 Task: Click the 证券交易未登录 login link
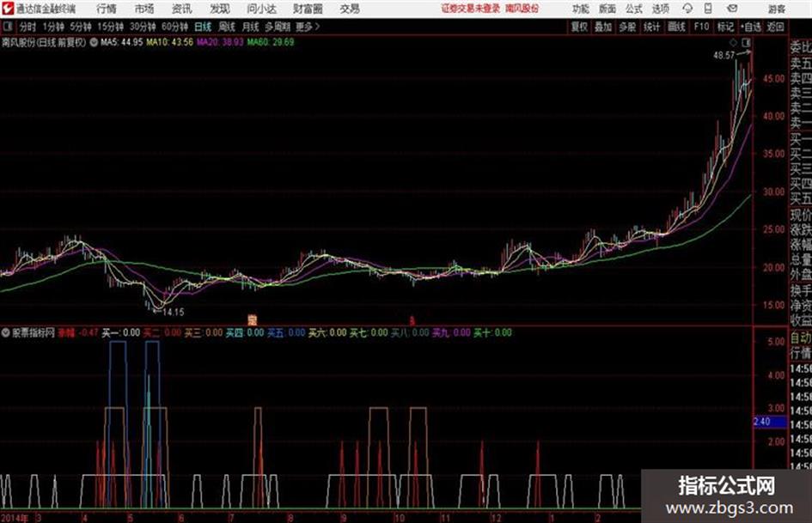coord(471,9)
